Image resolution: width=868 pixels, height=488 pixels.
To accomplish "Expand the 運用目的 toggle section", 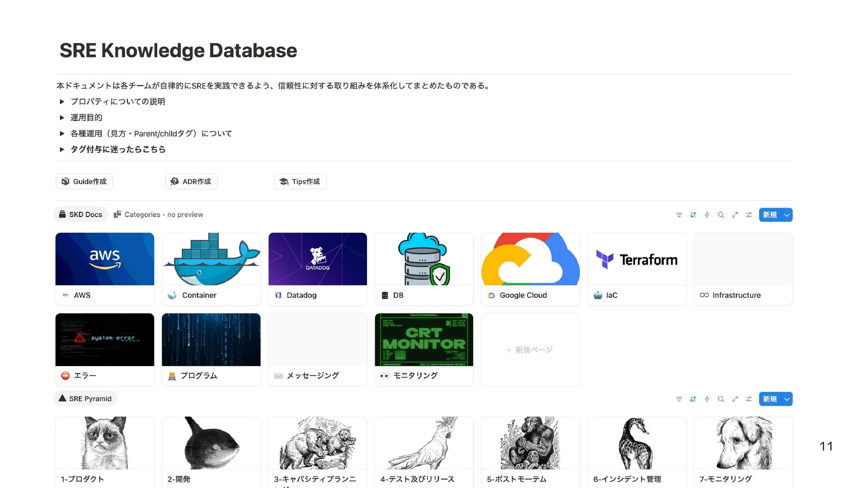I will 62,117.
